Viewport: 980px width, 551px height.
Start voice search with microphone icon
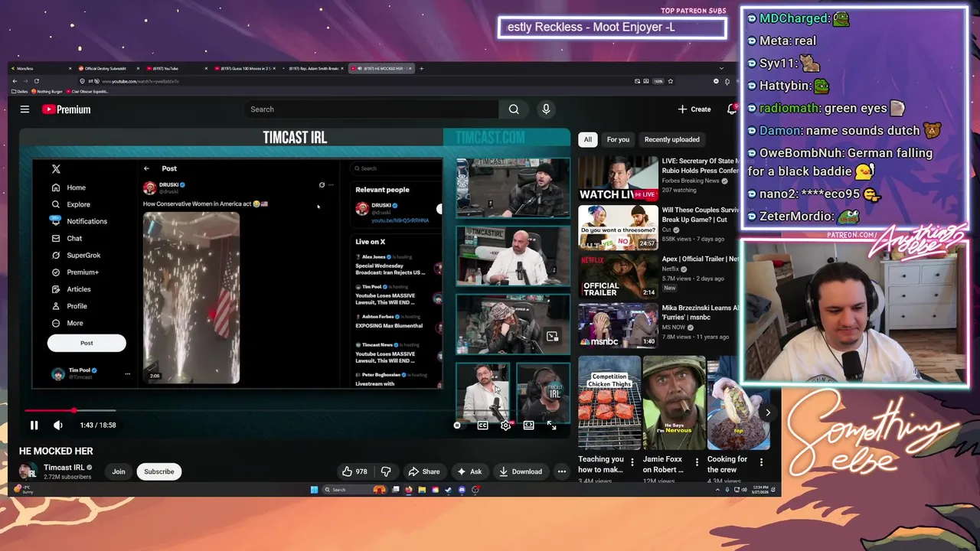[546, 109]
